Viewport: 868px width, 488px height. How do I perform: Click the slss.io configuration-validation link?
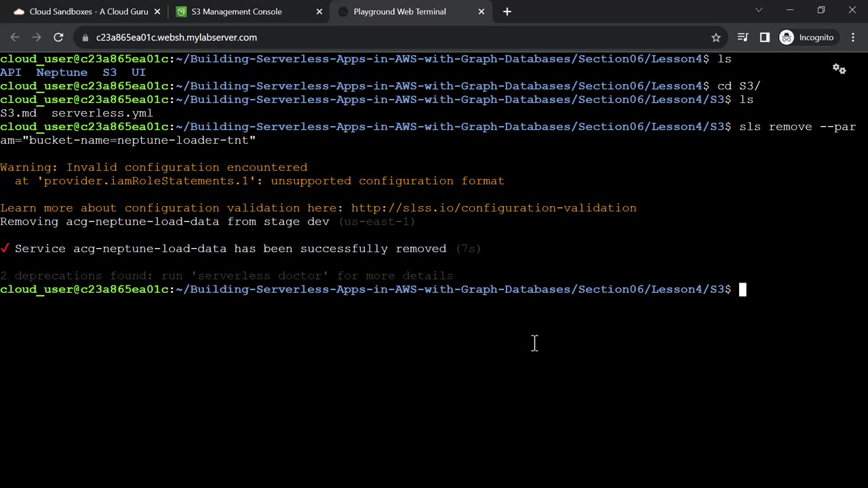point(494,208)
